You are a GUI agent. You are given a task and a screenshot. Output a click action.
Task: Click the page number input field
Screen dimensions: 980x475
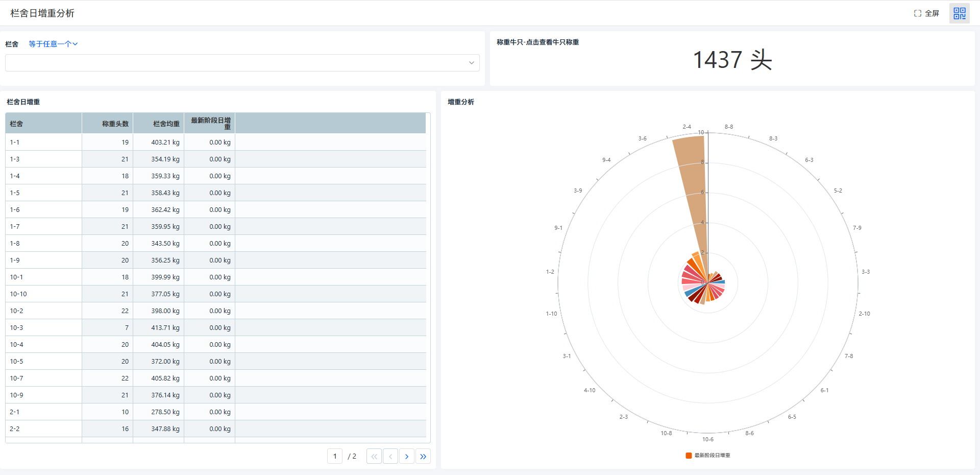pos(335,456)
